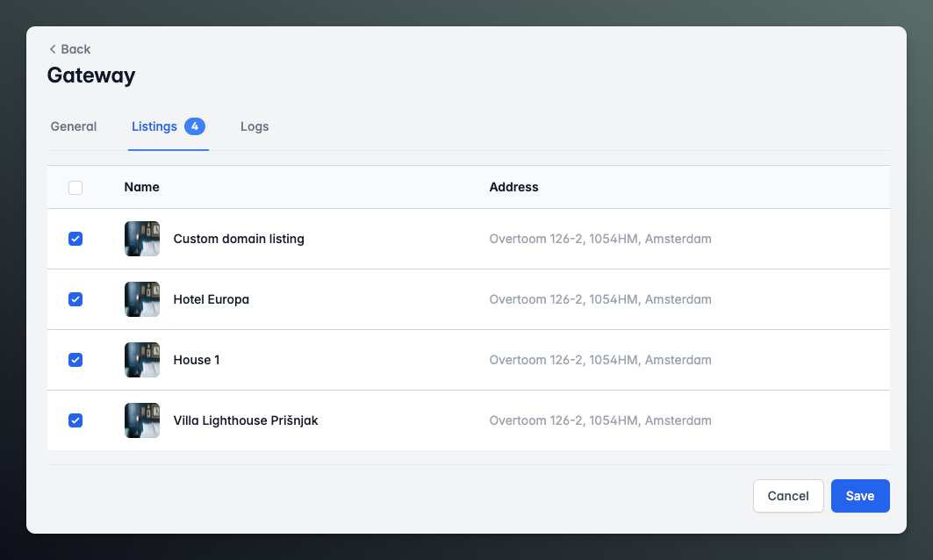The width and height of the screenshot is (933, 560).
Task: Click the Custom domain listing thumbnail
Action: pos(142,239)
